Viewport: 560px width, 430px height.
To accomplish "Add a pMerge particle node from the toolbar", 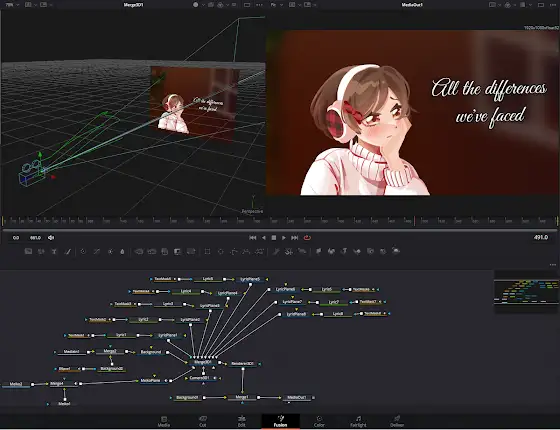I will click(289, 251).
